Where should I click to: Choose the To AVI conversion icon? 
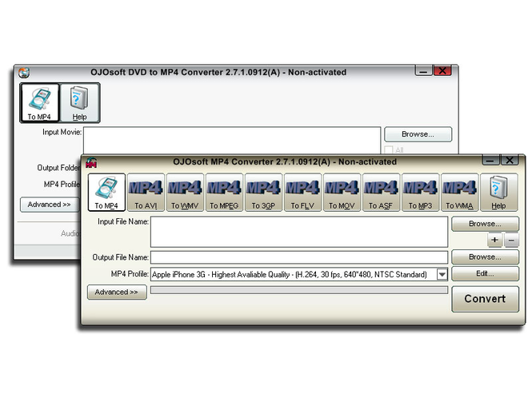click(x=146, y=193)
